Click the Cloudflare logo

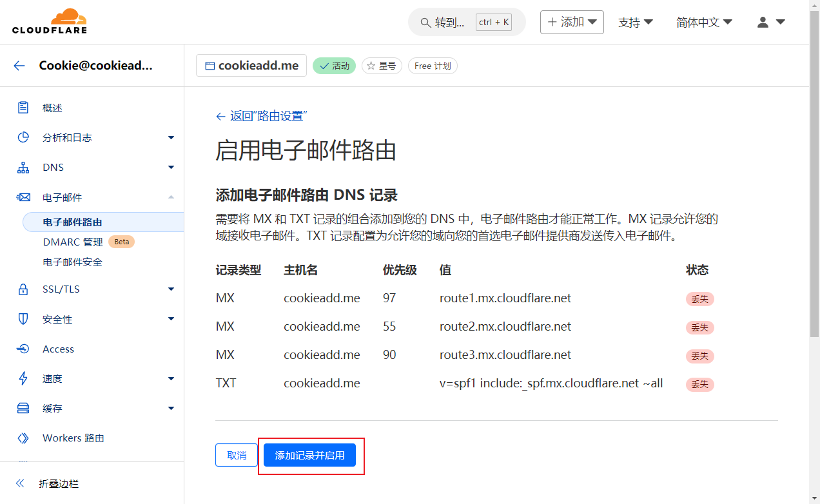tap(50, 22)
